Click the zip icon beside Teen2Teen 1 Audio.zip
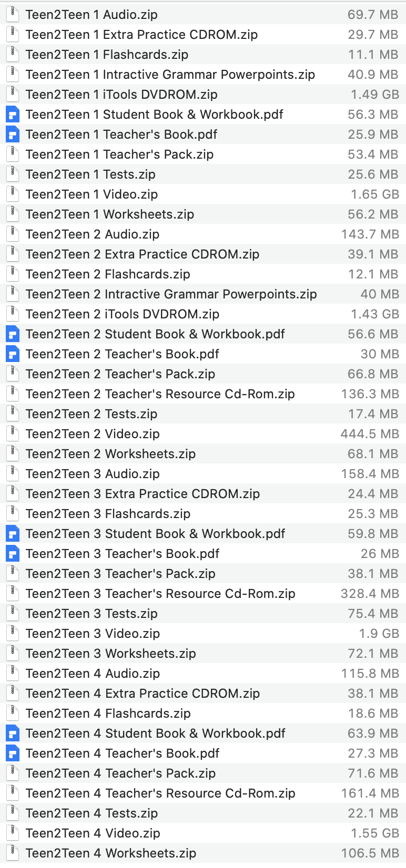The image size is (406, 868). [13, 15]
